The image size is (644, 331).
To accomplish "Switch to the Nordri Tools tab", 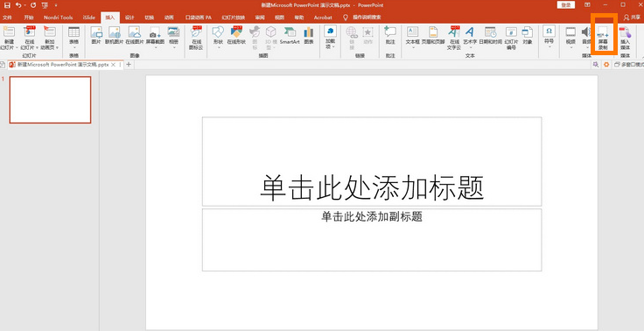I will pyautogui.click(x=59, y=18).
